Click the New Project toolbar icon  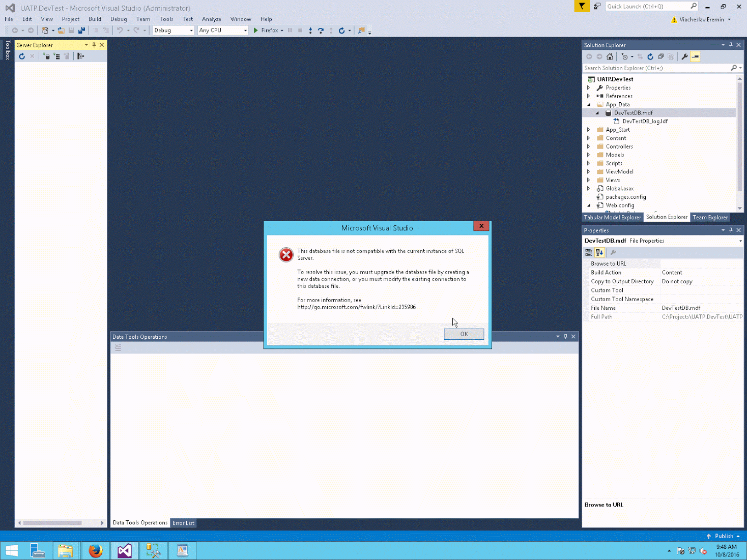pos(45,31)
